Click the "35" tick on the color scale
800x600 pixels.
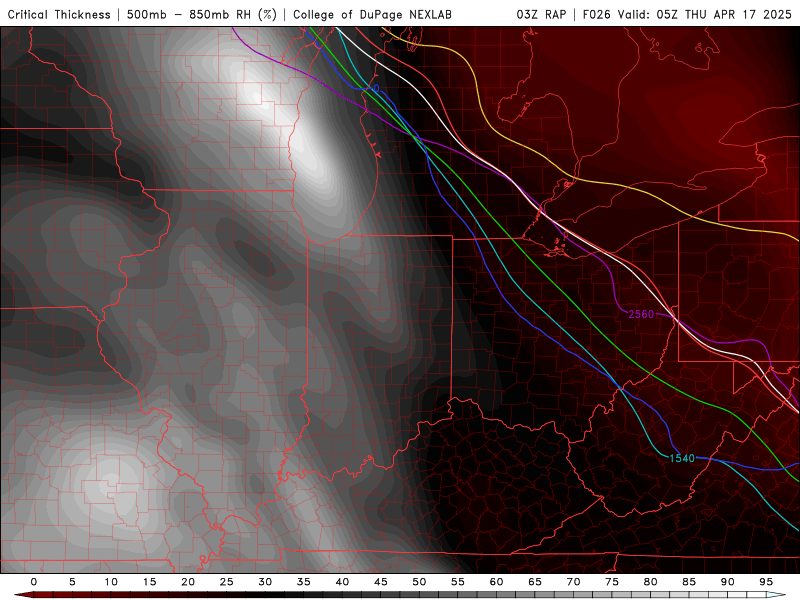[304, 582]
